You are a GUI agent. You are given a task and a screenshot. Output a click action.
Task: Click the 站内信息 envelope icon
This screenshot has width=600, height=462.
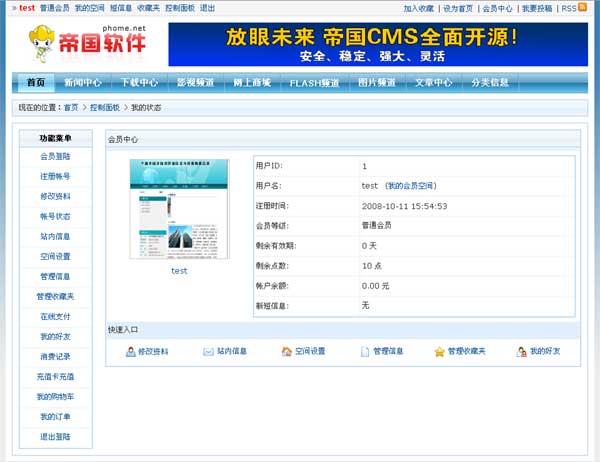(x=208, y=352)
